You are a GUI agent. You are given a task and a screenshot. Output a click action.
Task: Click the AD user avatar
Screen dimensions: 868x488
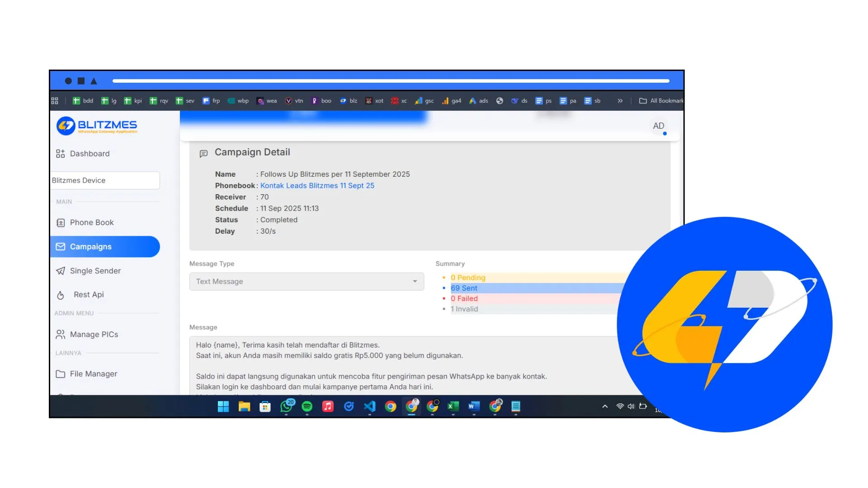(x=658, y=126)
